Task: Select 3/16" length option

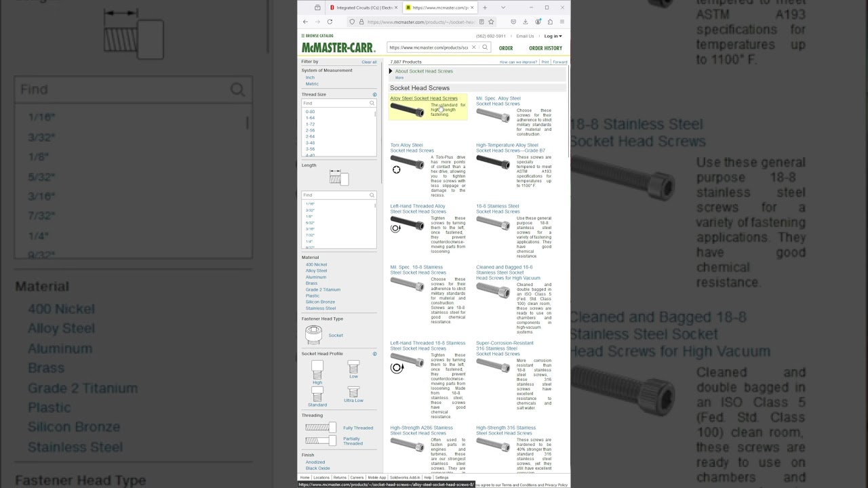Action: pyautogui.click(x=310, y=229)
